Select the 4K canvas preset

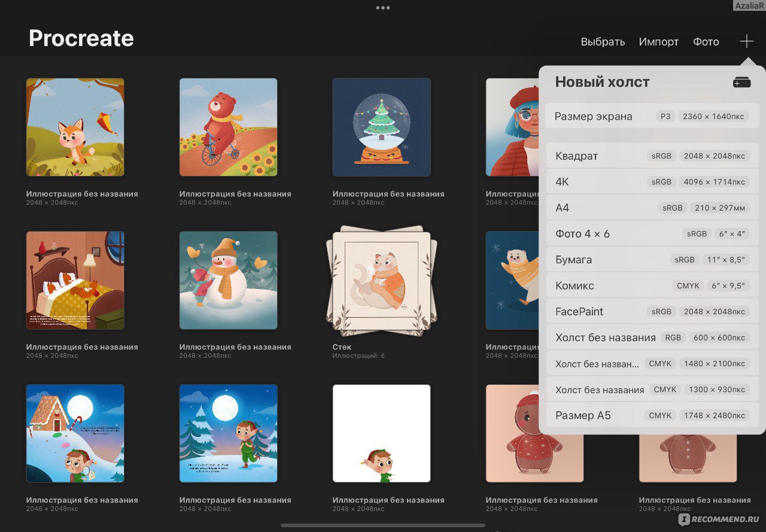(x=652, y=181)
